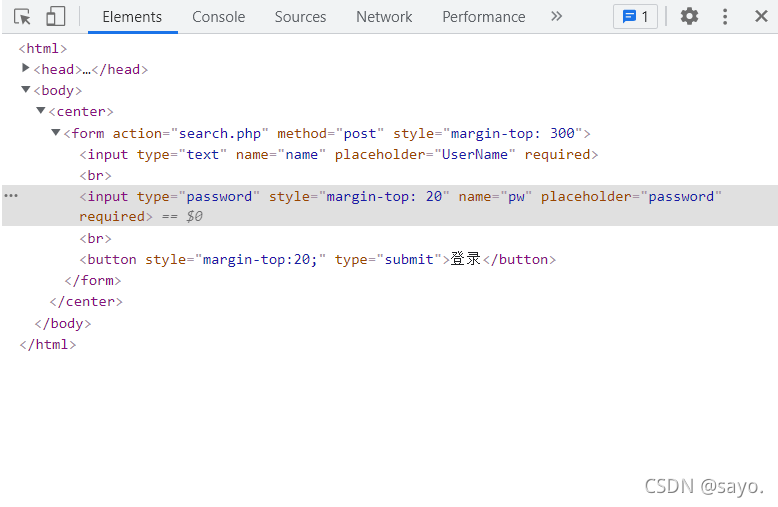Open the ellipsis actions on selected row

tap(11, 196)
